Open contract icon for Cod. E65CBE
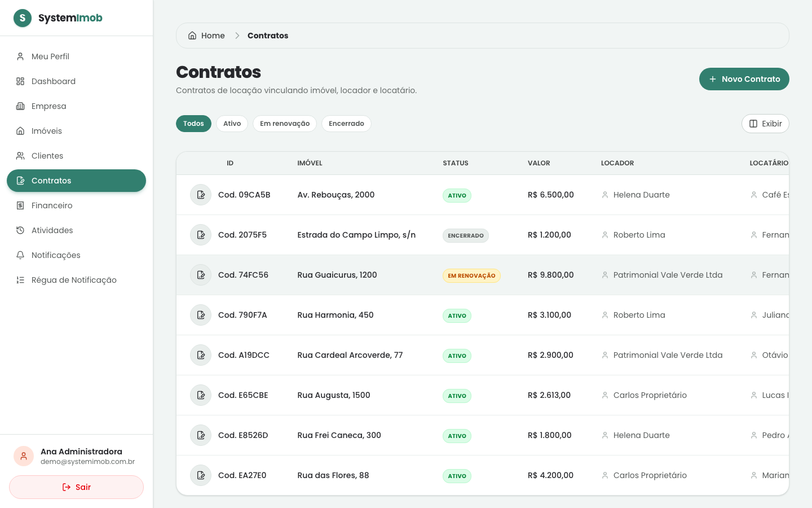 [201, 395]
